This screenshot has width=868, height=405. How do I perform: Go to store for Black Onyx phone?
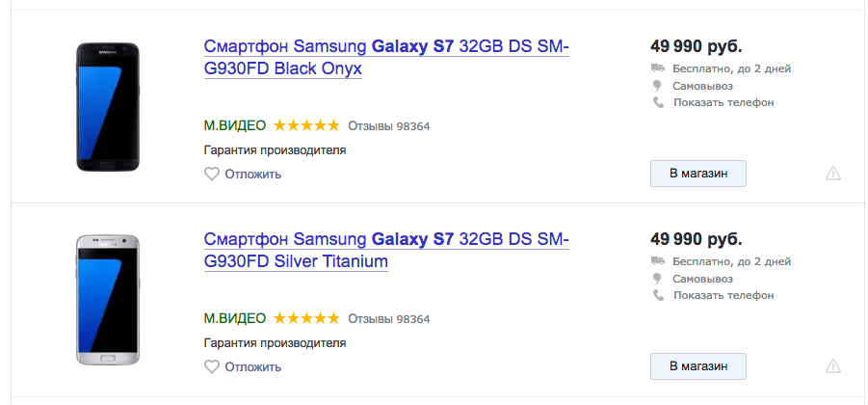[698, 174]
